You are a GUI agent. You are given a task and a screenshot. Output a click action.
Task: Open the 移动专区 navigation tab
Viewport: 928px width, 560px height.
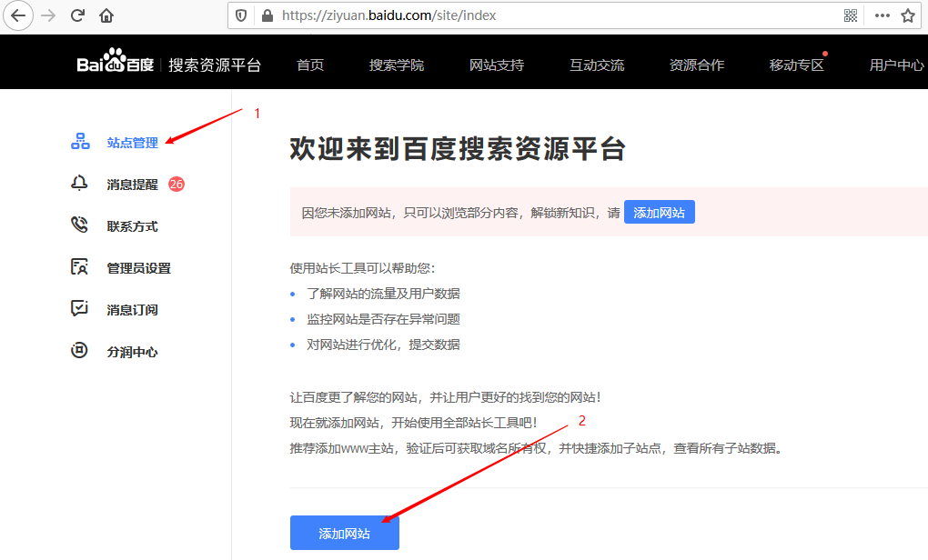pyautogui.click(x=797, y=65)
